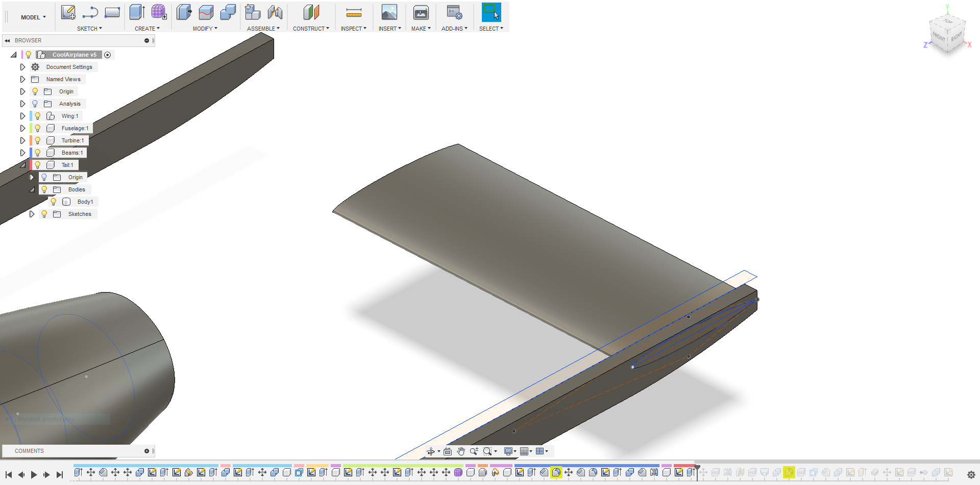Toggle visibility bulb of Tail:1

click(x=37, y=165)
